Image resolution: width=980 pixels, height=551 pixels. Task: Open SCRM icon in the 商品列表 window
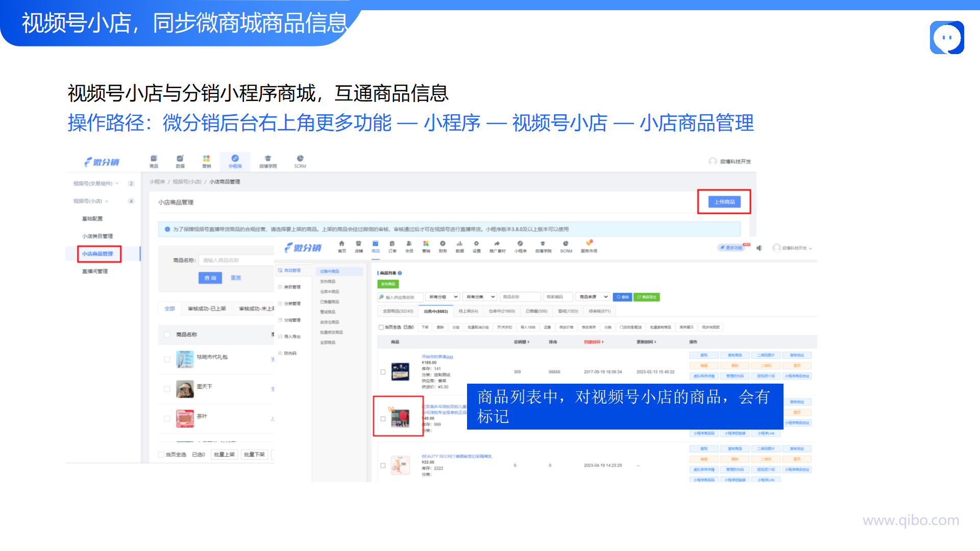coord(566,247)
